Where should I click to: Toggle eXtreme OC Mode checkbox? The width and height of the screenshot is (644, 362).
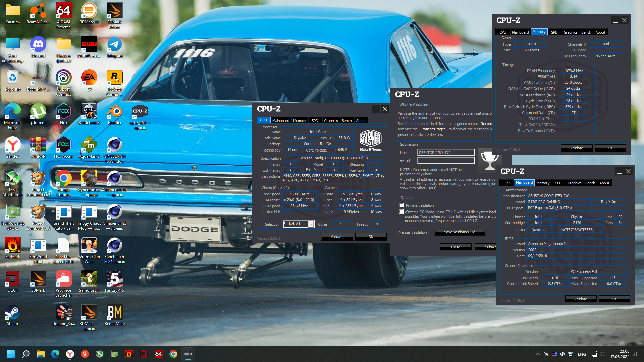tap(401, 212)
